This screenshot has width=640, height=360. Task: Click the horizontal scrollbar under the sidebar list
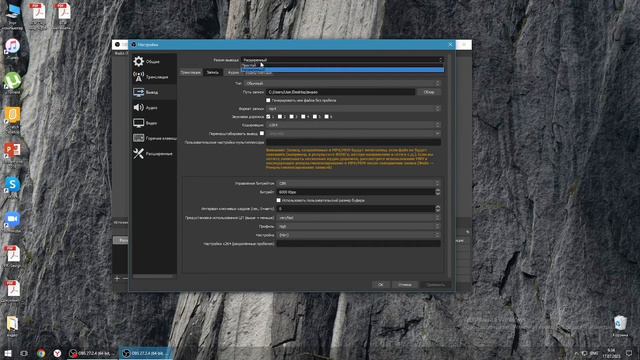154,276
